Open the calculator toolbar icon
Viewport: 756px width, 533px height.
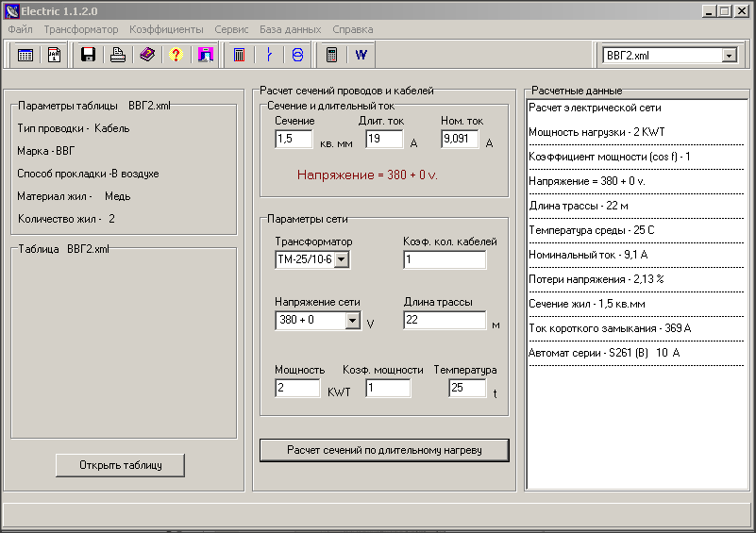click(x=331, y=55)
